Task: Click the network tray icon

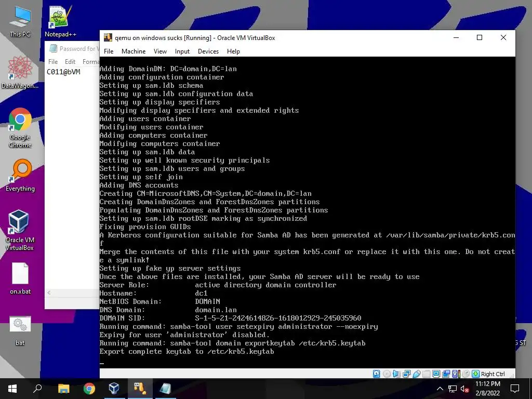Action: [x=453, y=389]
